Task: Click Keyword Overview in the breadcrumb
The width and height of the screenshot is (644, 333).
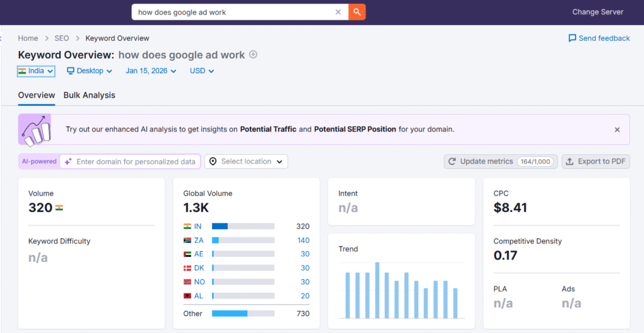Action: click(117, 38)
